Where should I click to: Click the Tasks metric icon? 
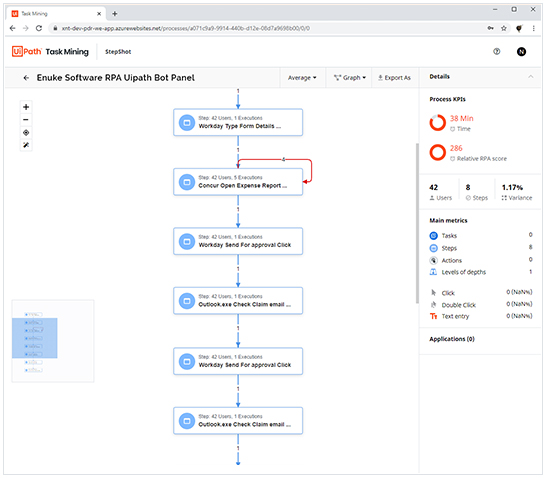(x=433, y=236)
